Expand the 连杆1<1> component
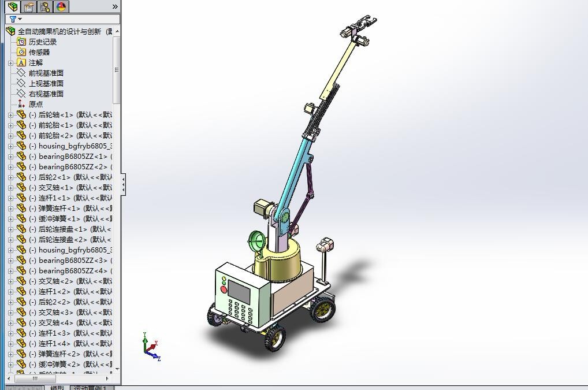588x390 pixels. [x=10, y=198]
